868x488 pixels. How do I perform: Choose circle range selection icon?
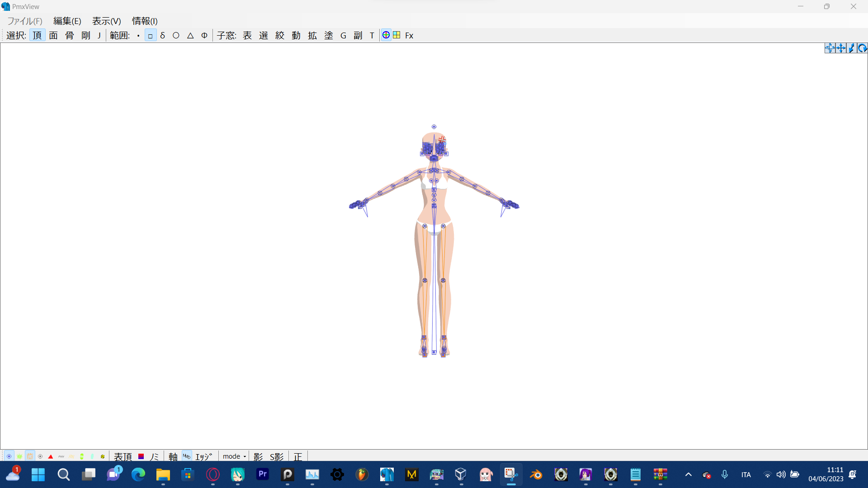[176, 35]
